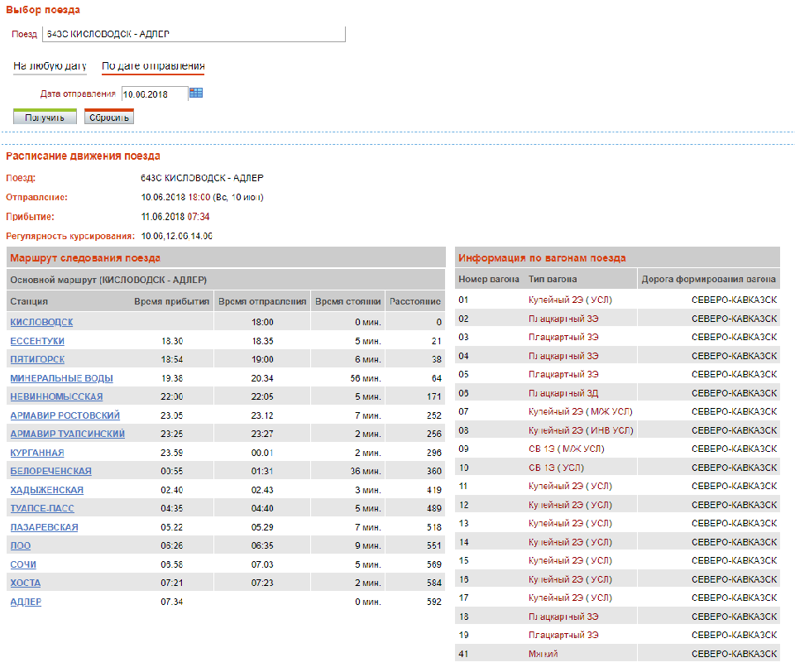Open the БЕЛОРЕЧЕНСКАЯ station link
795x672 pixels.
click(51, 471)
